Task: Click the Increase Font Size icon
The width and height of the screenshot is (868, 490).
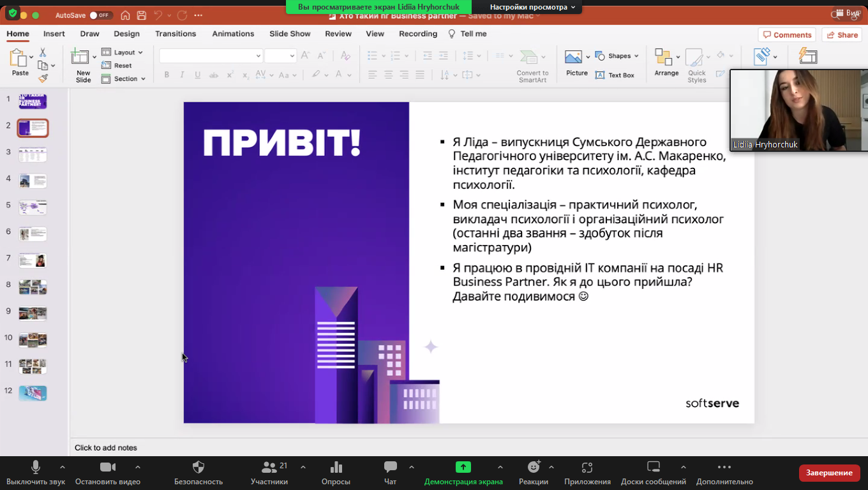Action: 305,56
